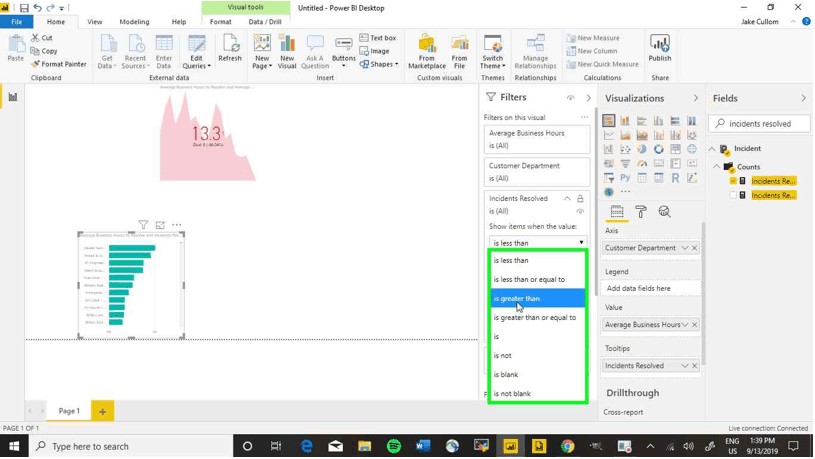Open the Format visual tools tab
The image size is (815, 459).
pos(221,22)
